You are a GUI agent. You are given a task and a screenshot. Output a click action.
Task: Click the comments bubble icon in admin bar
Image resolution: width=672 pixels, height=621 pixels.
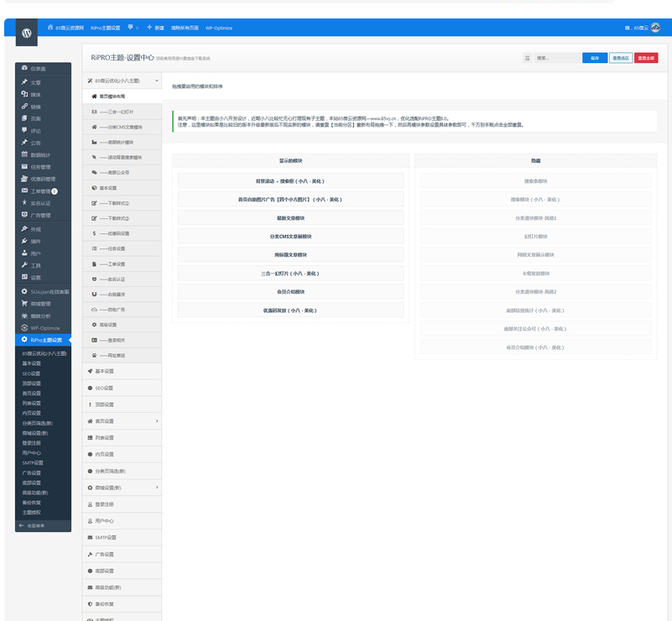130,28
